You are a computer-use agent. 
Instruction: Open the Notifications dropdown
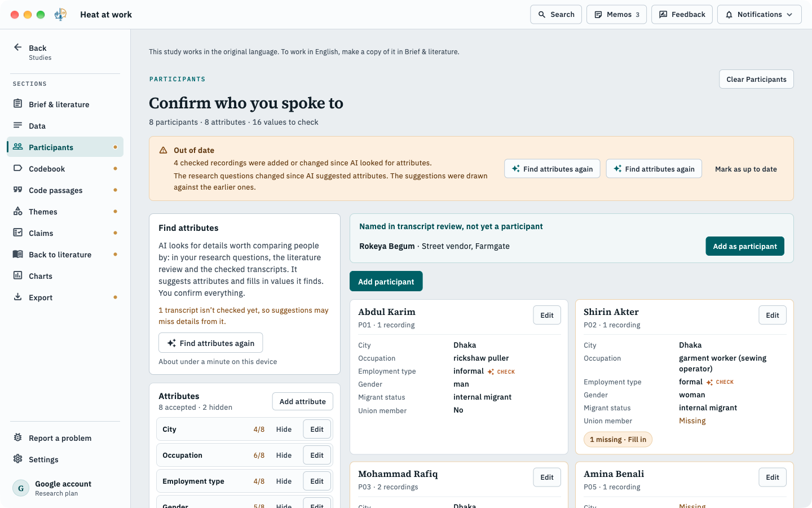click(x=759, y=15)
